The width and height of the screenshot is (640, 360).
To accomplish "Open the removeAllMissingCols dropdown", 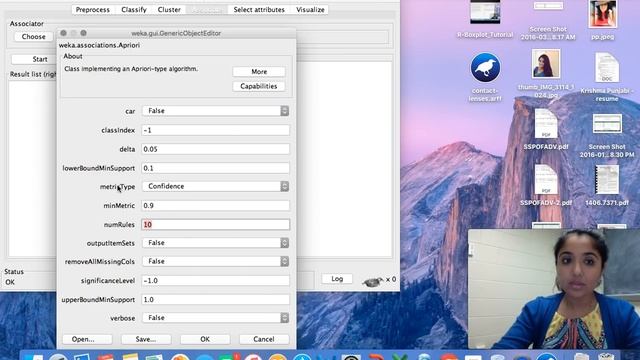I will [216, 261].
